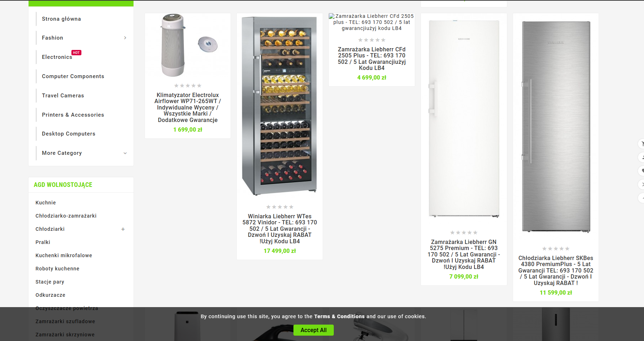Image resolution: width=644 pixels, height=341 pixels.
Task: Expand the More Category chevron
Action: pyautogui.click(x=125, y=153)
